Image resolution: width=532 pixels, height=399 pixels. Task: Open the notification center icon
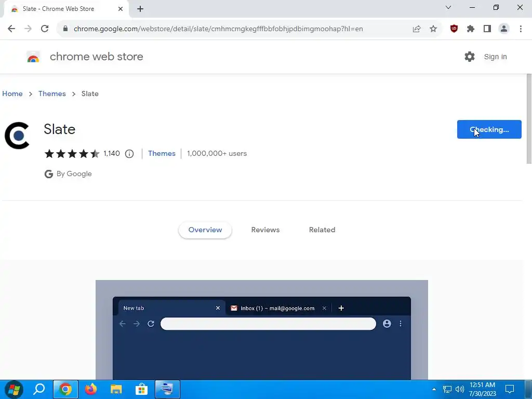coord(510,389)
